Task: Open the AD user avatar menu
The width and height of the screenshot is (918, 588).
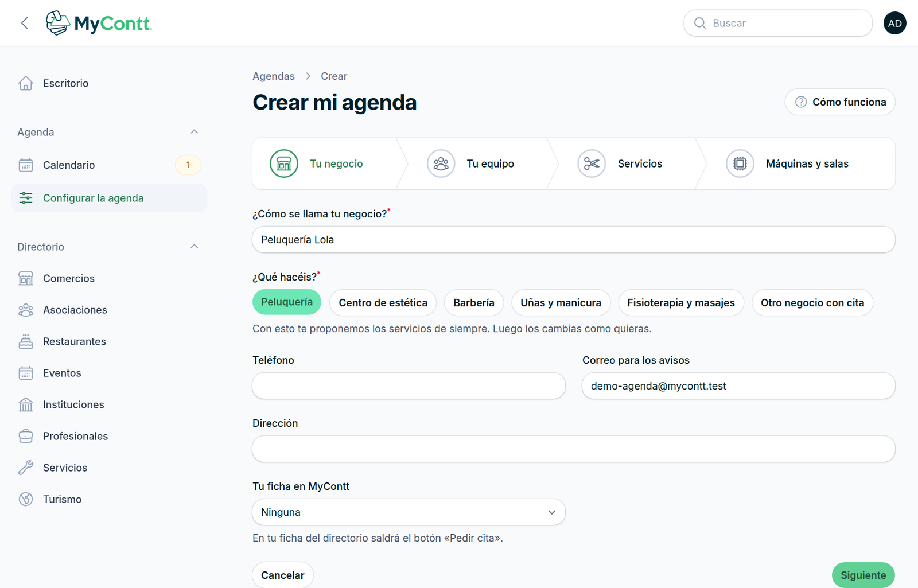Action: coord(894,23)
